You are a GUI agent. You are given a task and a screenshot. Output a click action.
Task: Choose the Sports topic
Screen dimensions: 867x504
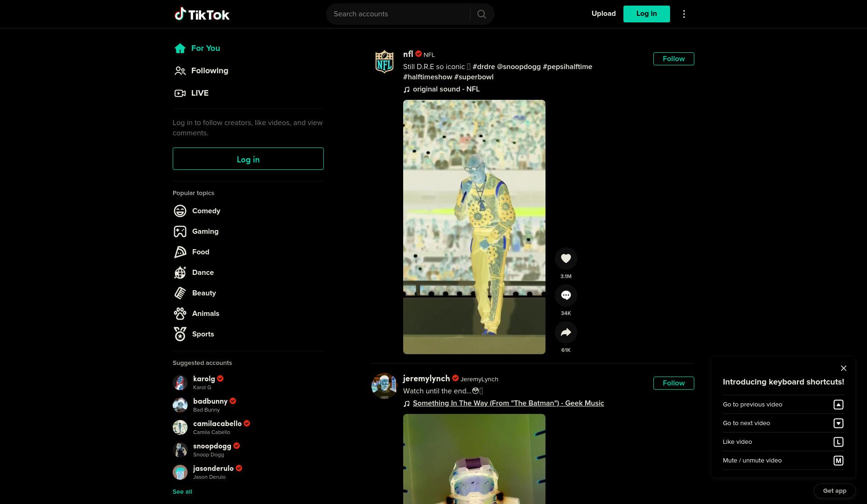pyautogui.click(x=203, y=334)
